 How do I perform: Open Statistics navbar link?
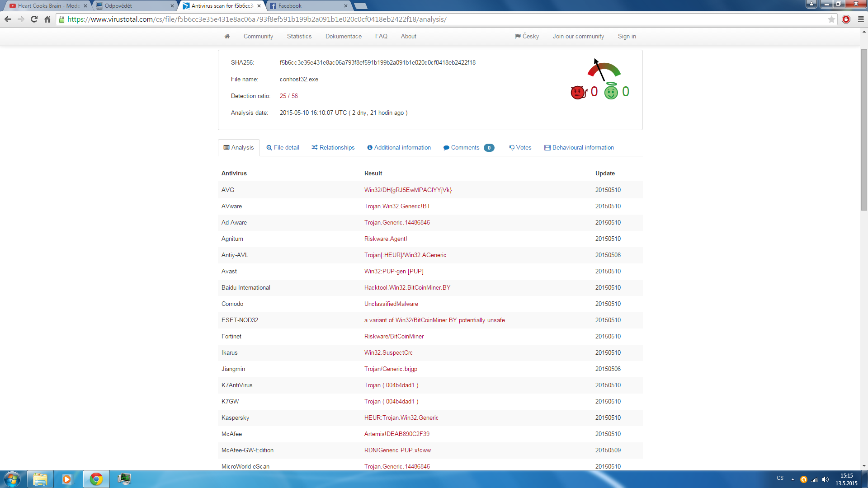299,37
